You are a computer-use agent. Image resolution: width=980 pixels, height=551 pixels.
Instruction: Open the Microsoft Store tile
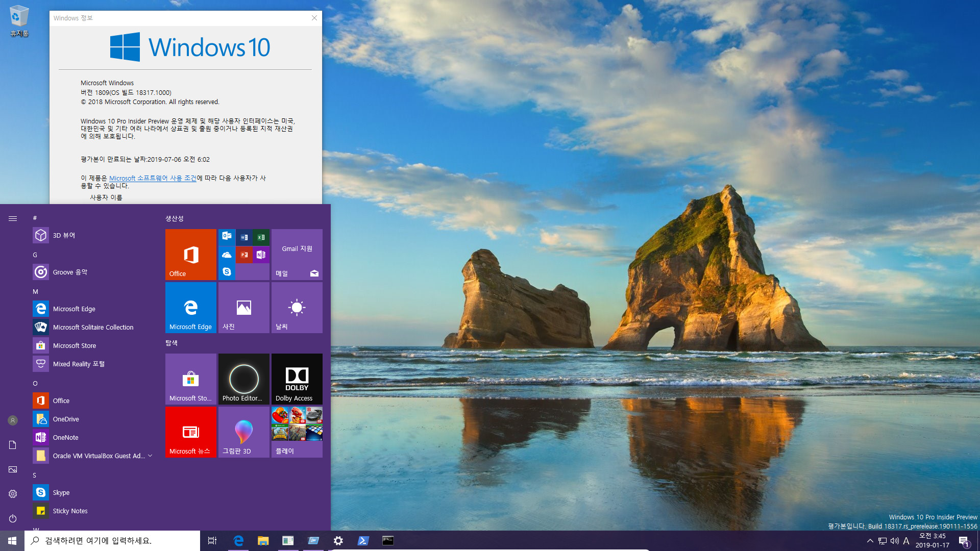tap(191, 379)
